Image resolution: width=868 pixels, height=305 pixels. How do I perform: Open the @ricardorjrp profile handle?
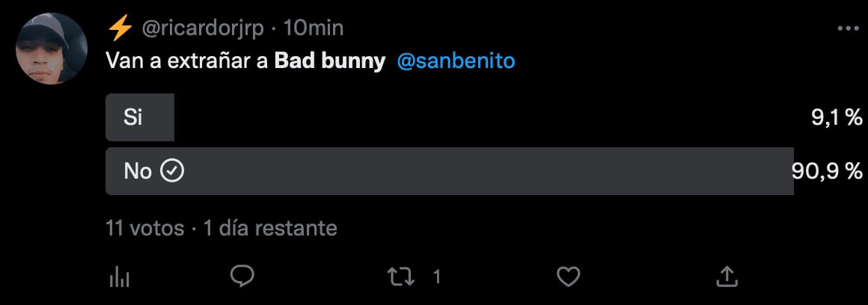coord(202,28)
